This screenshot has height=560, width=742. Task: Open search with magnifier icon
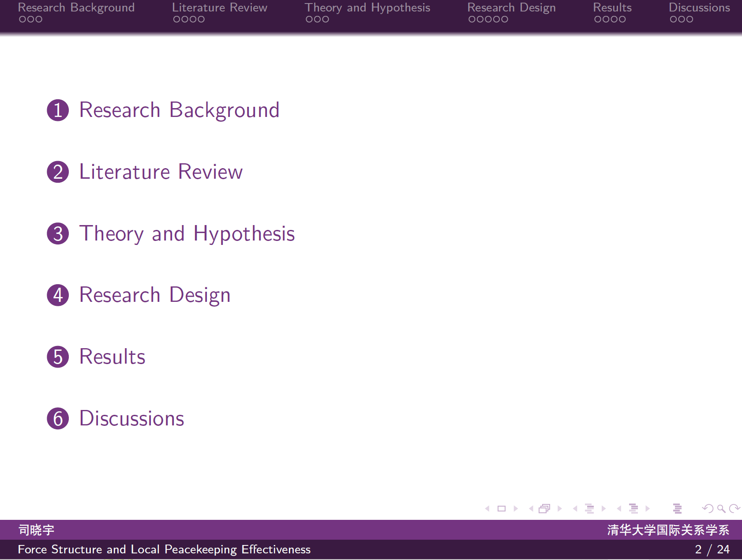722,509
